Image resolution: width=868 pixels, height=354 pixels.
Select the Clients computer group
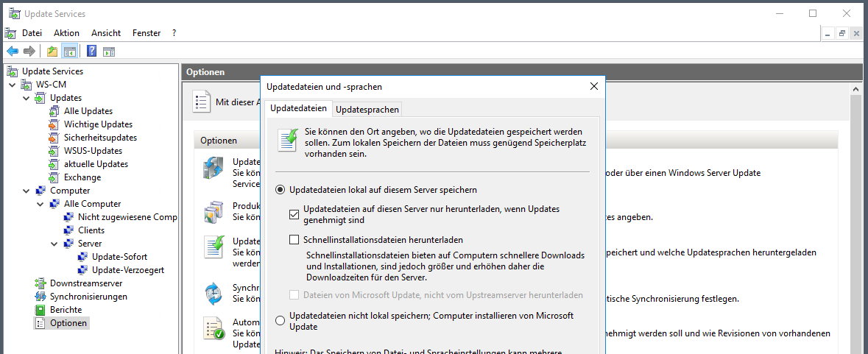tap(91, 230)
